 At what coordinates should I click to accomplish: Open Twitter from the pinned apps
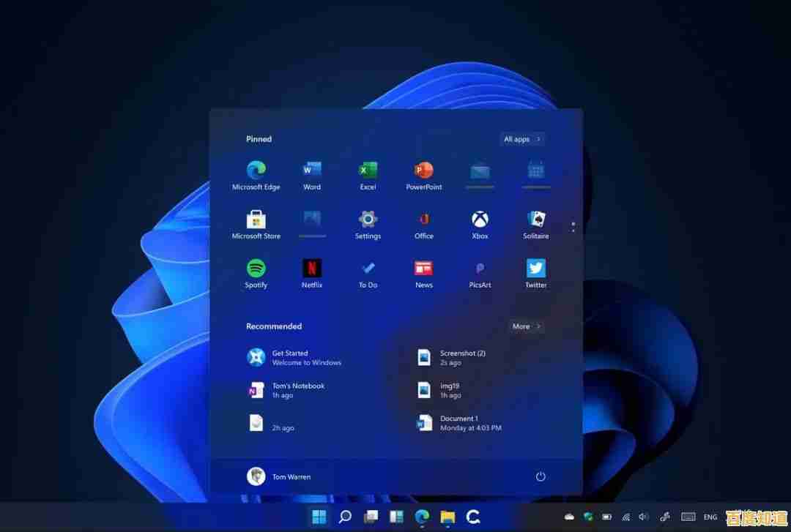tap(535, 272)
